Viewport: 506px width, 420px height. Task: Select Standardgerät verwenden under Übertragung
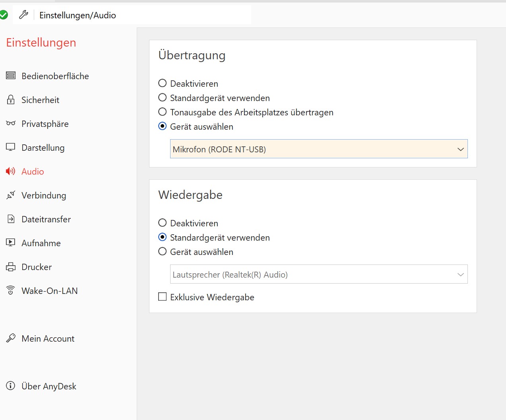(x=163, y=97)
